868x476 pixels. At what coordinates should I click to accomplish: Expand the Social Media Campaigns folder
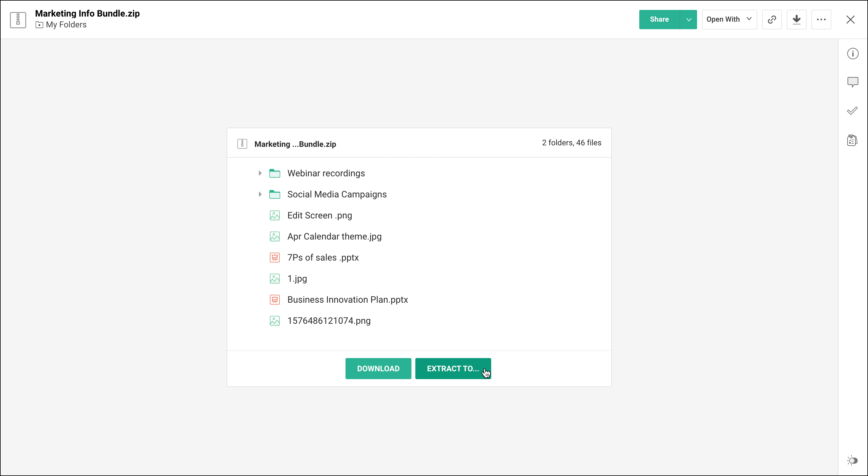[x=260, y=194]
